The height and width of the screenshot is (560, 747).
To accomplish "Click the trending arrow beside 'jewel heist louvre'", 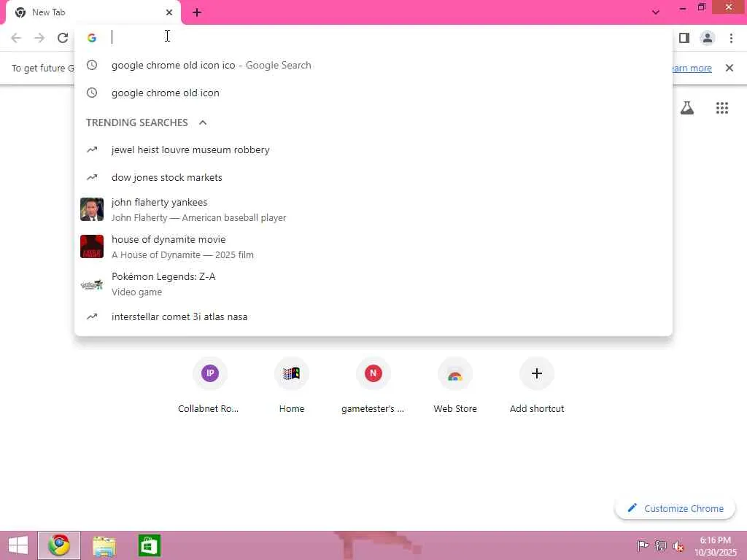I will tap(92, 149).
